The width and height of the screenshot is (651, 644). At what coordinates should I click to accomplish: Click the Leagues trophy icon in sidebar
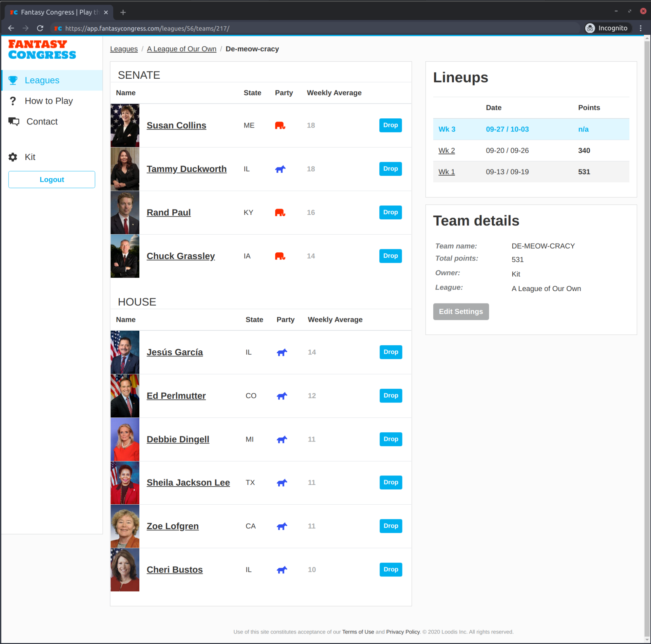(x=13, y=80)
